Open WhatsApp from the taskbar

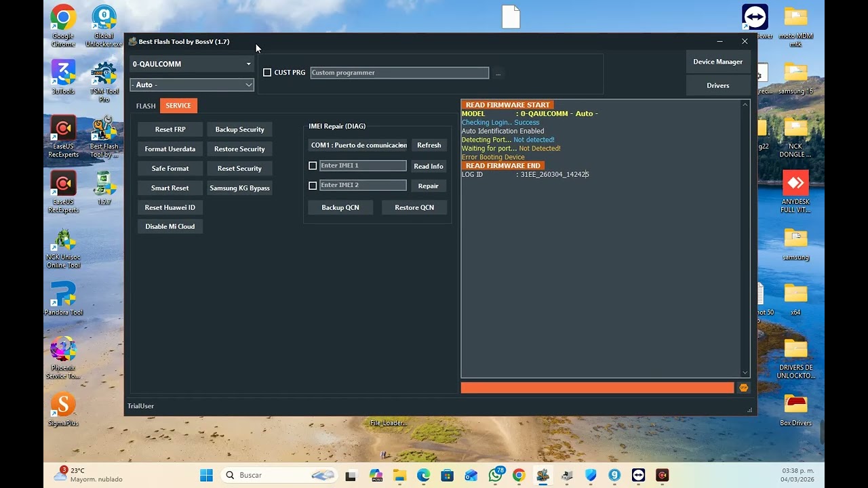coord(496,475)
